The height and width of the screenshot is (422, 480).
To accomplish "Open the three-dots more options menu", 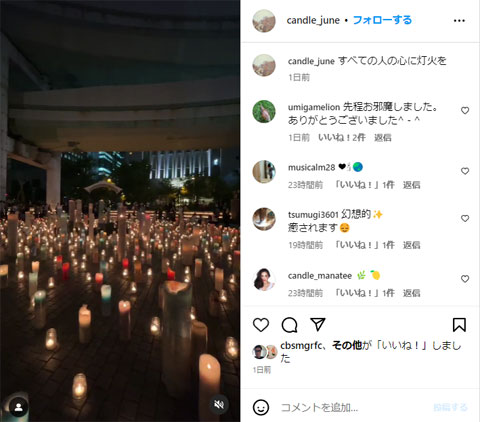I will click(459, 21).
